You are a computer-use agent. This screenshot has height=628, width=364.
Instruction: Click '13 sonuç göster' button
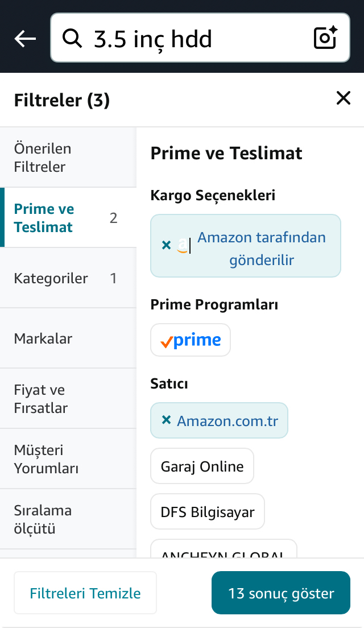click(x=281, y=593)
